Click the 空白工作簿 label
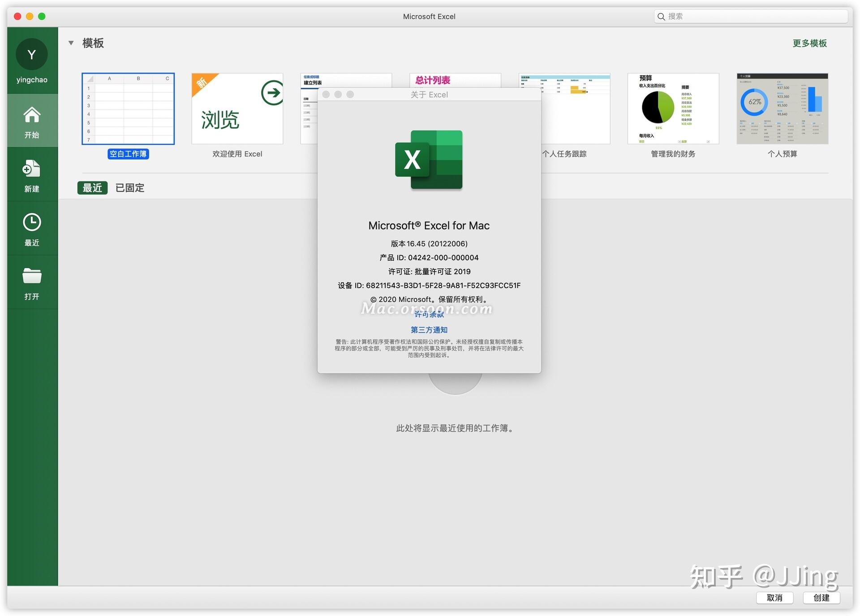Image resolution: width=860 pixels, height=616 pixels. click(x=128, y=154)
